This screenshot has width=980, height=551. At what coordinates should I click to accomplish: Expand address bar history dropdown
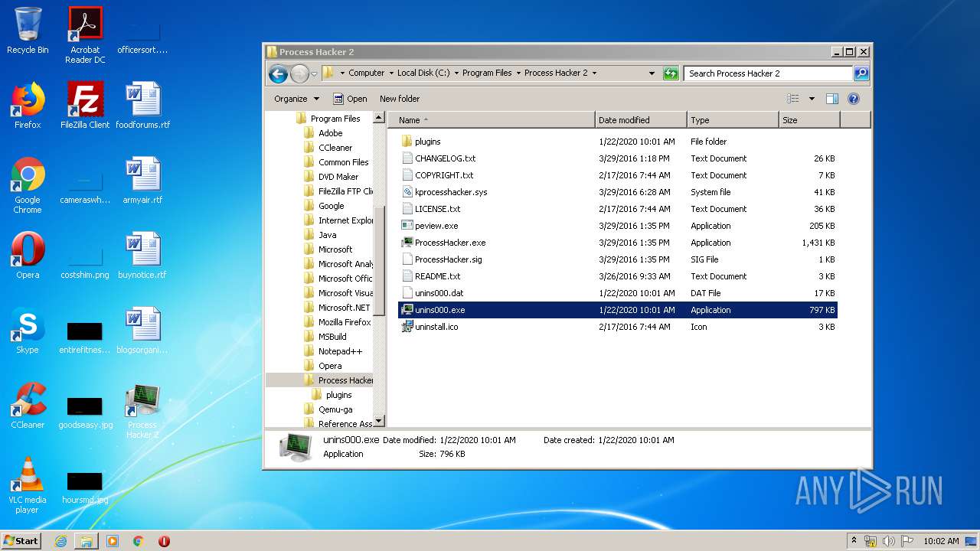tap(652, 73)
